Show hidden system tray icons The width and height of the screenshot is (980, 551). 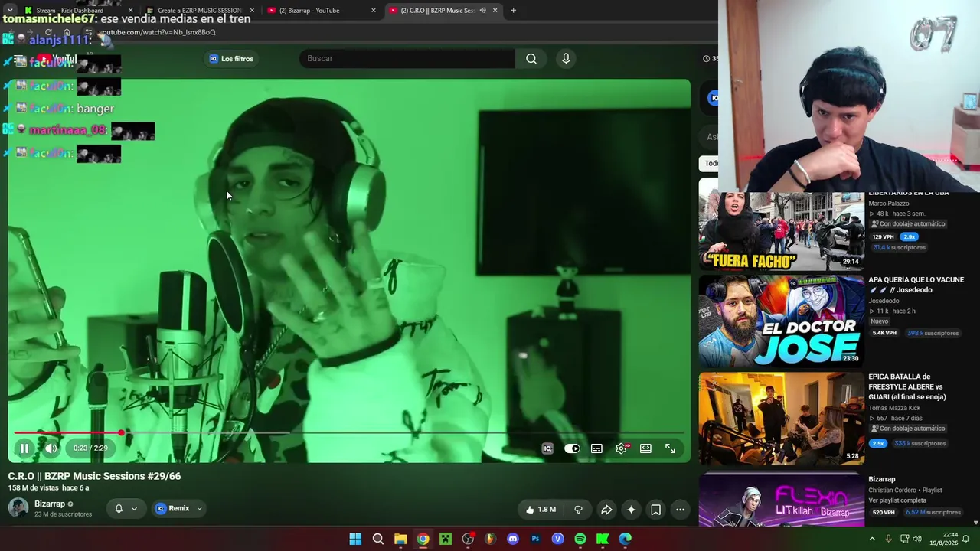point(872,539)
